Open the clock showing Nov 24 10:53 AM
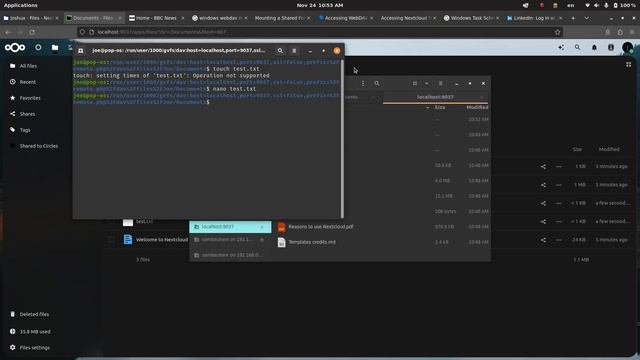The width and height of the screenshot is (640, 360). (x=320, y=5)
